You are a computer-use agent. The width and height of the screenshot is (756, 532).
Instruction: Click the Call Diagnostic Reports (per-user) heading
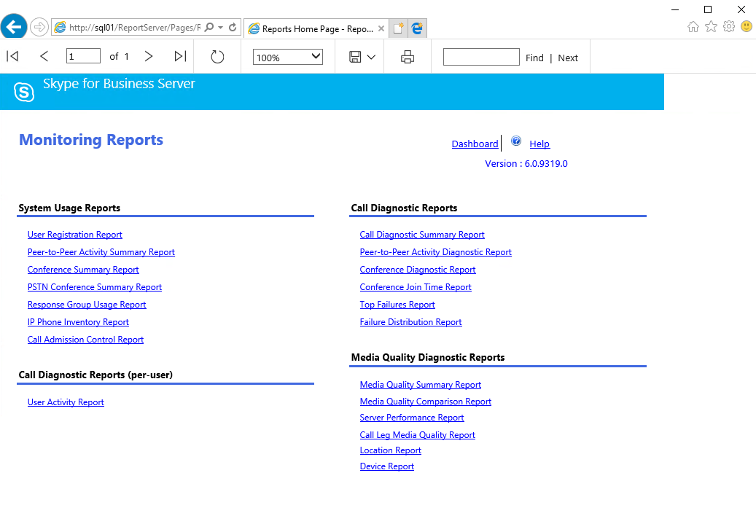point(96,375)
